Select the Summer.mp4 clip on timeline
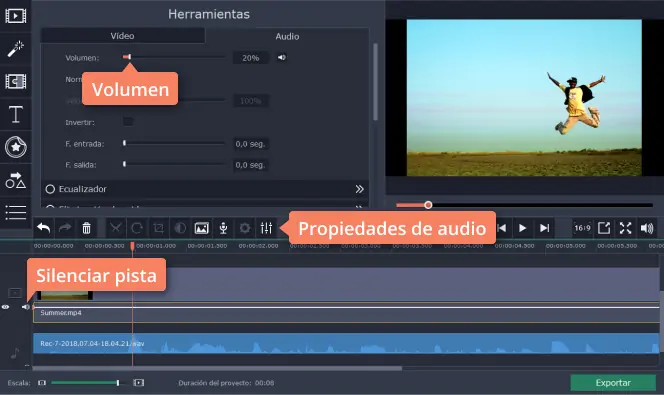Image resolution: width=664 pixels, height=395 pixels. pyautogui.click(x=346, y=312)
